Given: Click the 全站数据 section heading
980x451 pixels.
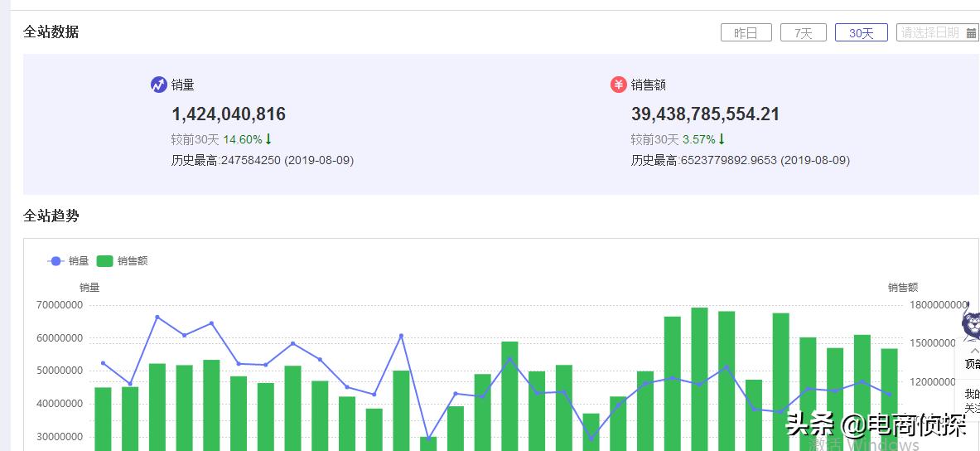Looking at the screenshot, I should click(x=51, y=32).
